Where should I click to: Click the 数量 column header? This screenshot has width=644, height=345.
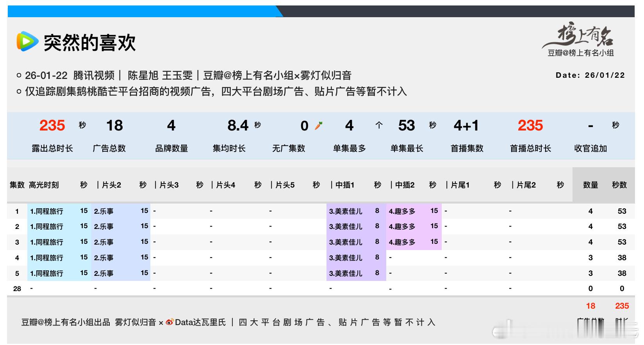click(590, 185)
